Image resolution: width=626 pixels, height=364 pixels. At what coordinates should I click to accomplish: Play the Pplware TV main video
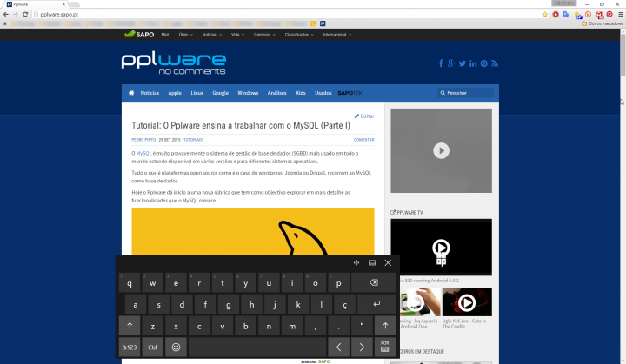point(441,248)
